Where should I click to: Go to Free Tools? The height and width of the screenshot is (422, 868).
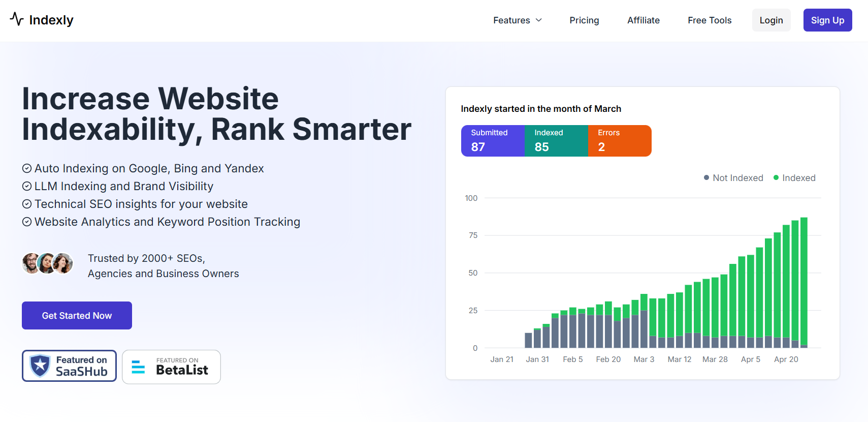(x=710, y=20)
